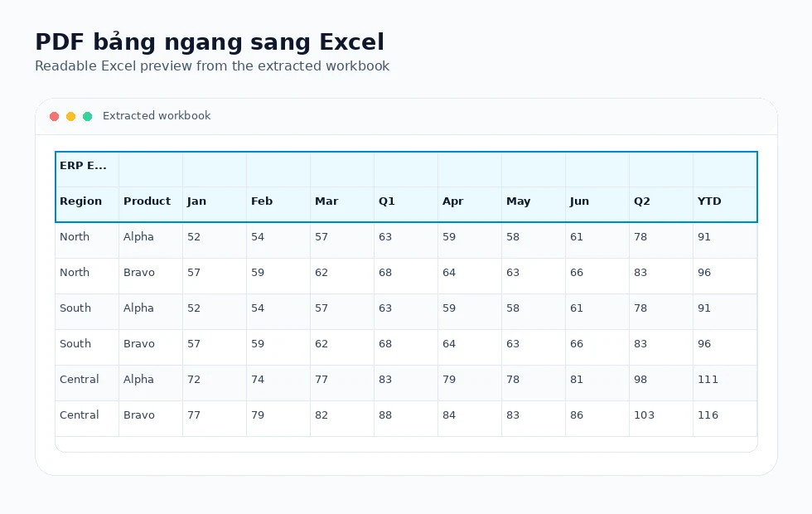The height and width of the screenshot is (514, 812).
Task: Click "Bravo" in the second South row
Action: [139, 344]
